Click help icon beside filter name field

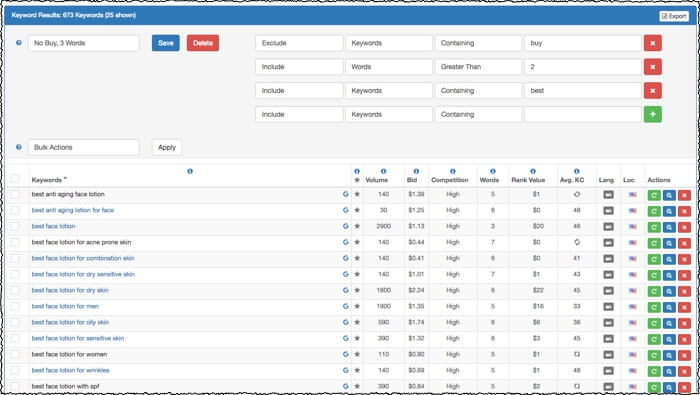19,43
